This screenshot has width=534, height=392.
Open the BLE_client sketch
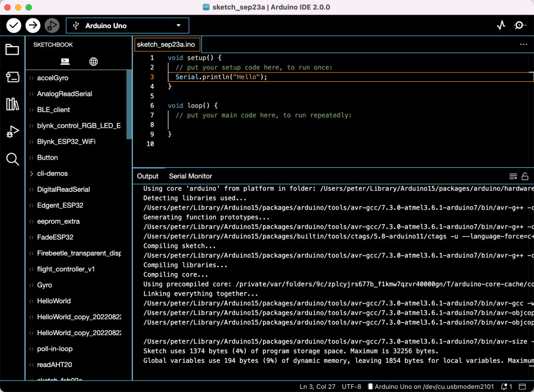[x=54, y=110]
